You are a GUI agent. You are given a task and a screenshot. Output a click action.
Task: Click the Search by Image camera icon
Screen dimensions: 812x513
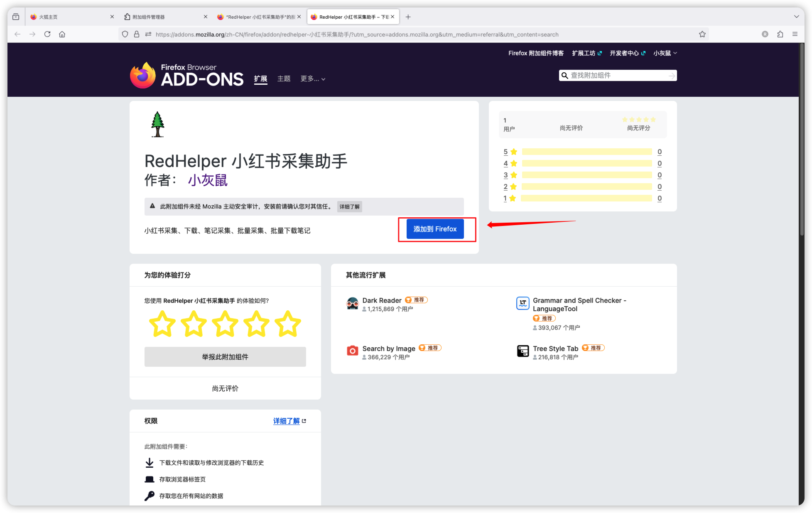pos(353,351)
